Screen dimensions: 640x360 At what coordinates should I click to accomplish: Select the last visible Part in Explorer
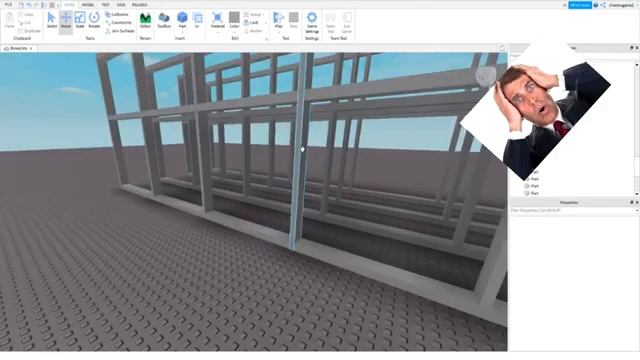(532, 193)
